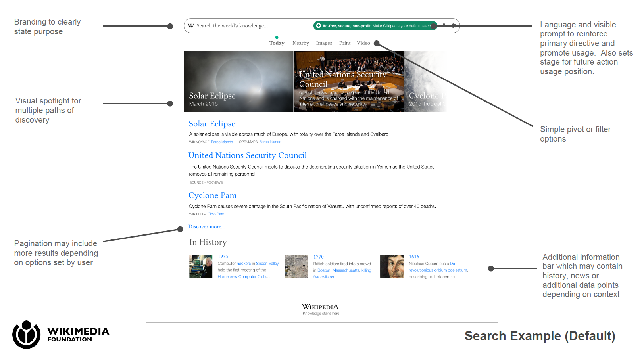The width and height of the screenshot is (644, 362).
Task: Click the 1975 computer hacker thumbnail
Action: 201,266
